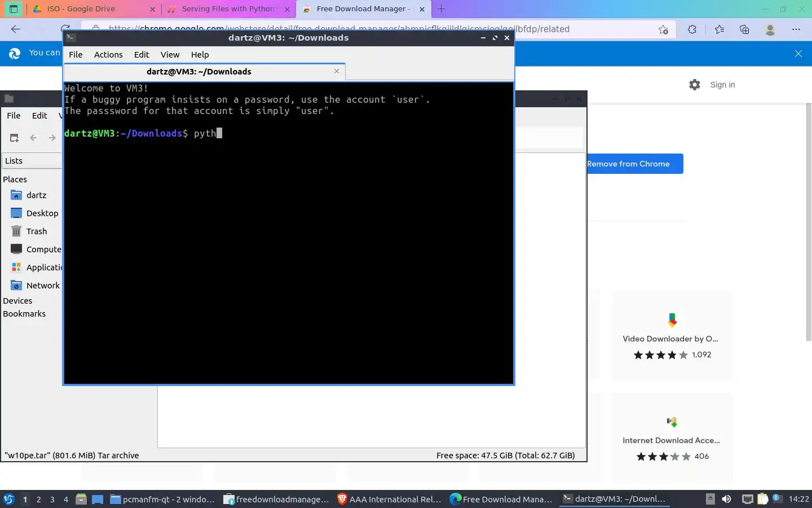The width and height of the screenshot is (812, 508).
Task: Click the show desktop icon in the panel
Action: pyautogui.click(x=98, y=499)
